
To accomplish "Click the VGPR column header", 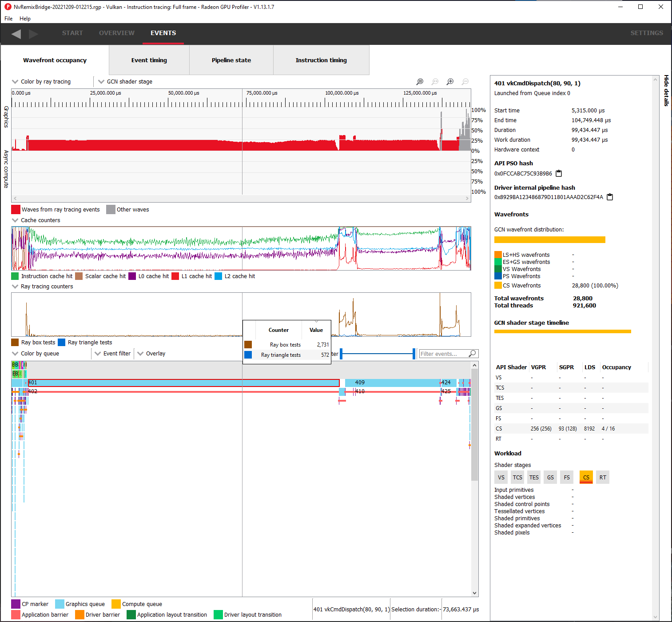I will 538,367.
